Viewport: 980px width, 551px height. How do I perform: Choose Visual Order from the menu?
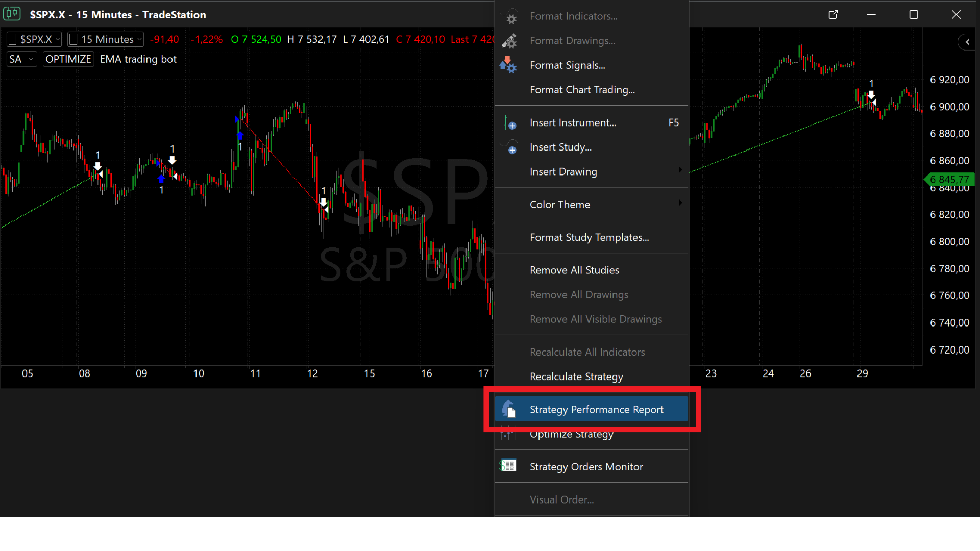tap(592, 499)
